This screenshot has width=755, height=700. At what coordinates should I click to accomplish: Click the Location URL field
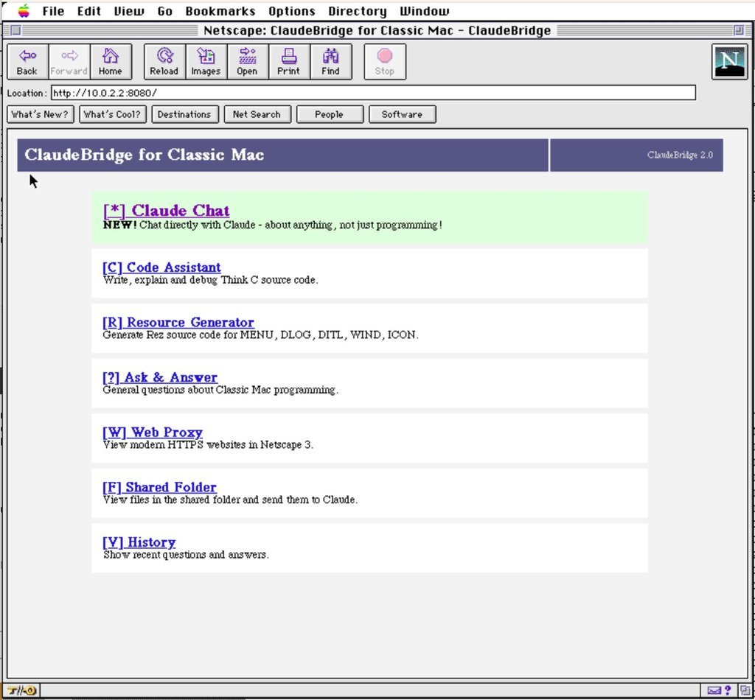(x=373, y=93)
